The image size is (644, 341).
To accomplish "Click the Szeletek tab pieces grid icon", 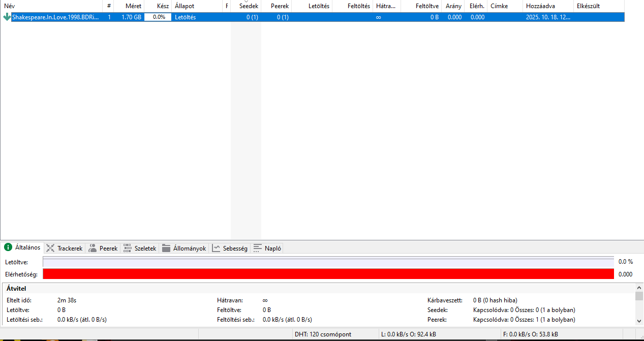I will tap(127, 248).
